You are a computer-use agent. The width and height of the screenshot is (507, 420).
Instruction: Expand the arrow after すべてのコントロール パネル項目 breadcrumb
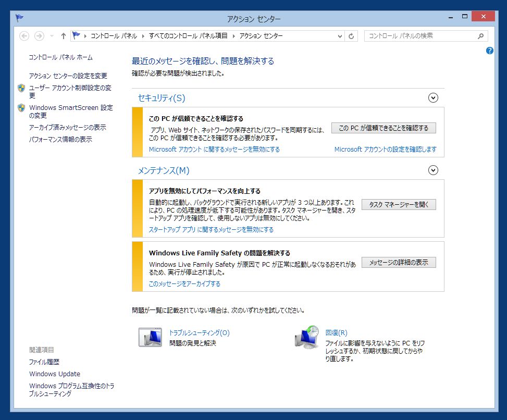pos(233,36)
